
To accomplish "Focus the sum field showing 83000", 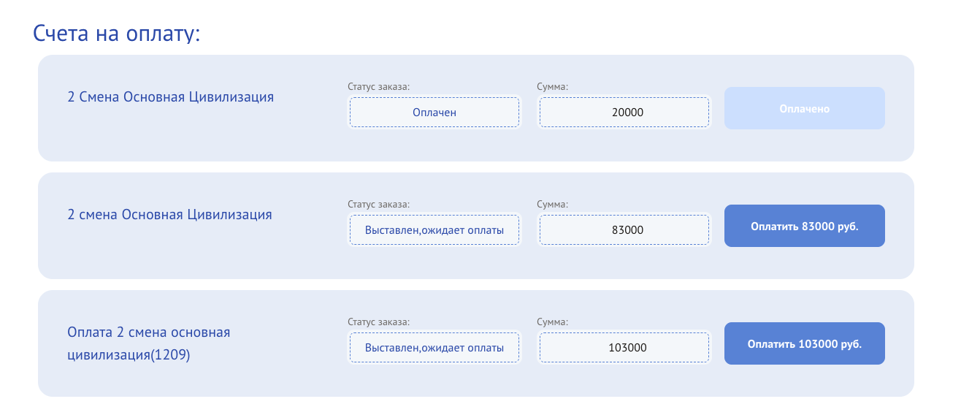I will (x=624, y=230).
